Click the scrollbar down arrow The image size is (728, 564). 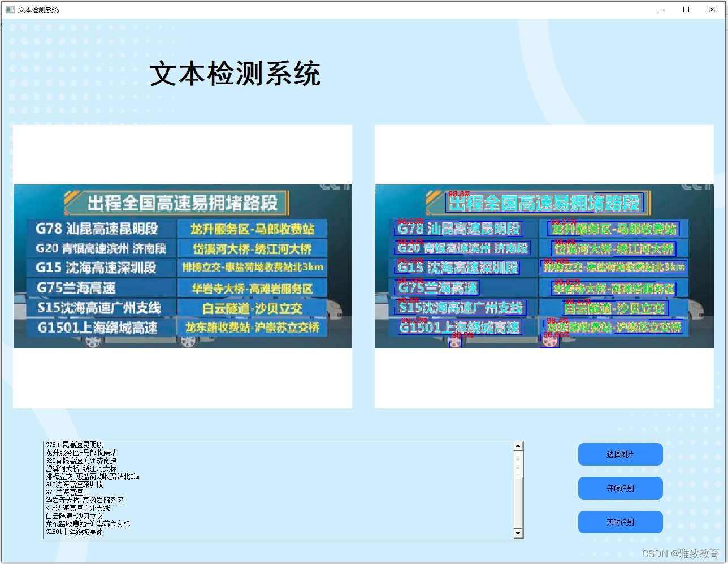point(519,532)
